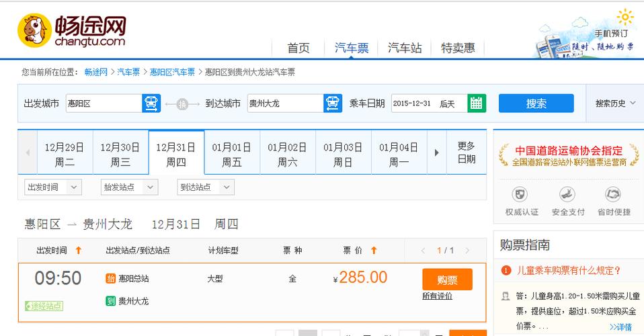
Task: Open the 途经站点 stops tag
Action: pyautogui.click(x=44, y=306)
